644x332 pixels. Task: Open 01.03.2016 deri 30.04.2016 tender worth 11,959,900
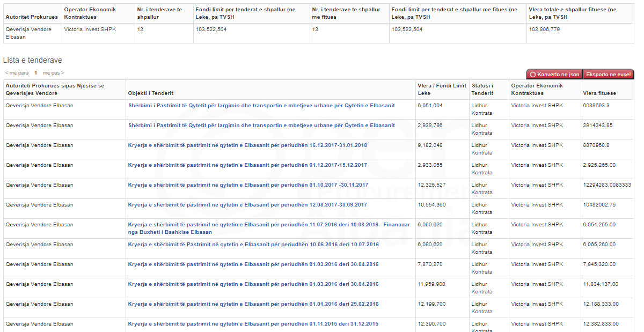(x=253, y=284)
